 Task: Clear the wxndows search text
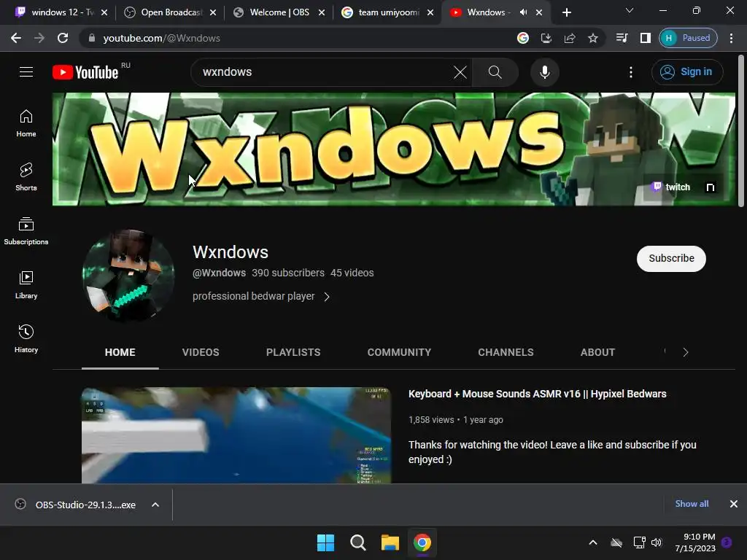(x=460, y=72)
